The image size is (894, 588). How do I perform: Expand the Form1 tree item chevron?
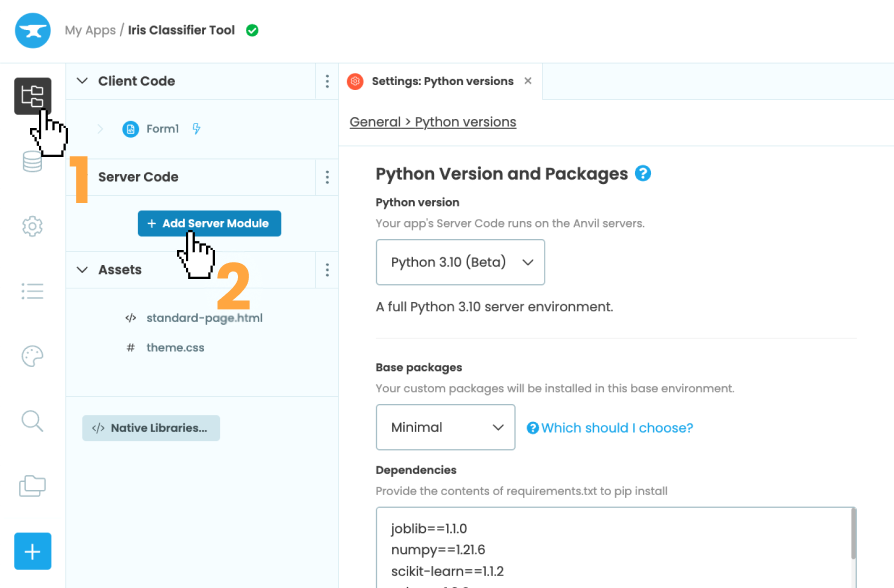[98, 128]
